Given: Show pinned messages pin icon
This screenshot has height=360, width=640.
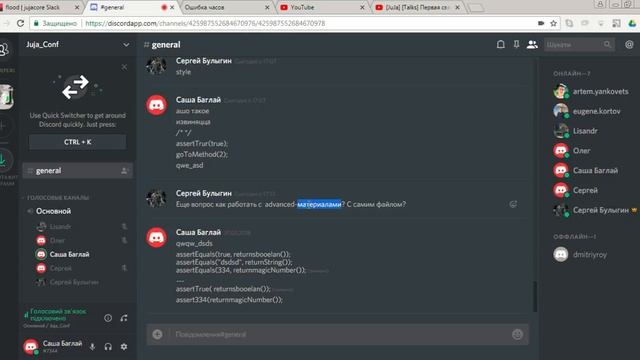Looking at the screenshot, I should click(x=516, y=44).
